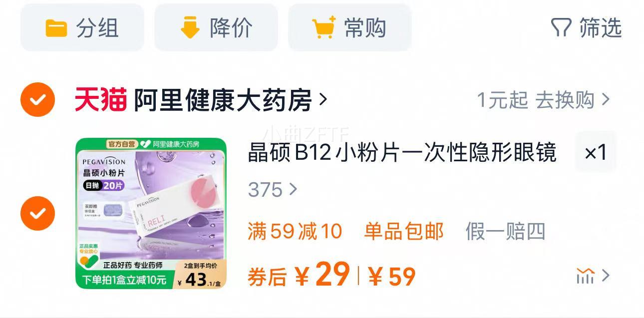Viewport: 644px width, 318px height.
Task: Tap the yellow folder 分组 icon
Action: pyautogui.click(x=56, y=28)
